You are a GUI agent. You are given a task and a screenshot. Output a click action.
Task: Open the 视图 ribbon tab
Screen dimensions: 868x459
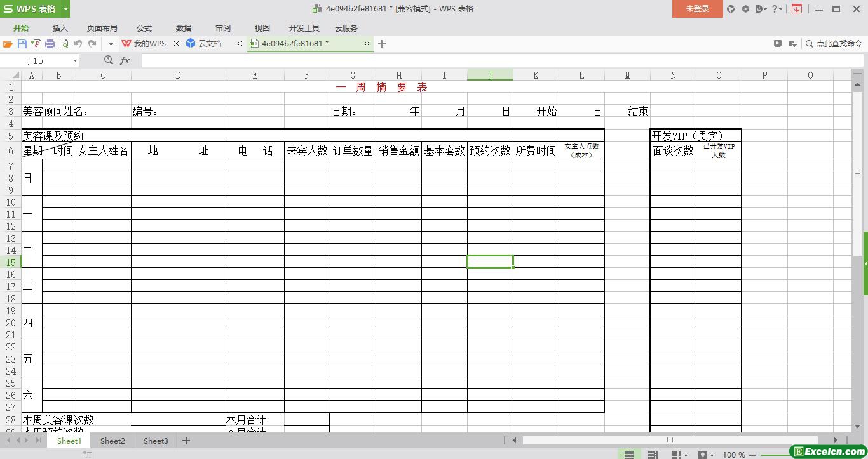coord(262,29)
